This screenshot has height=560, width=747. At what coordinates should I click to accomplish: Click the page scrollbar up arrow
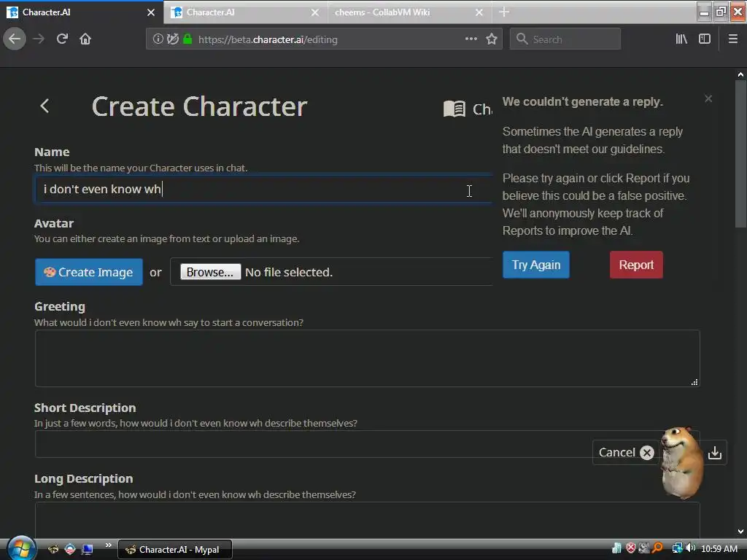tap(740, 74)
